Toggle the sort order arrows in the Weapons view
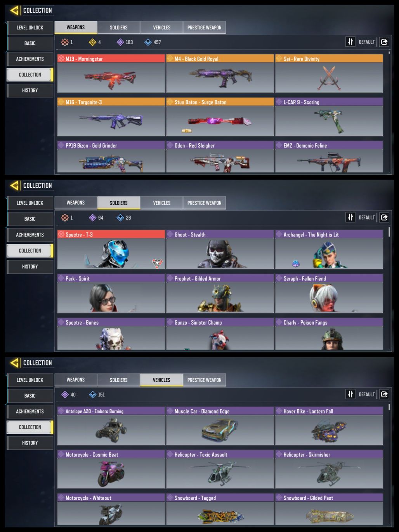This screenshot has height=532, width=399. 350,42
